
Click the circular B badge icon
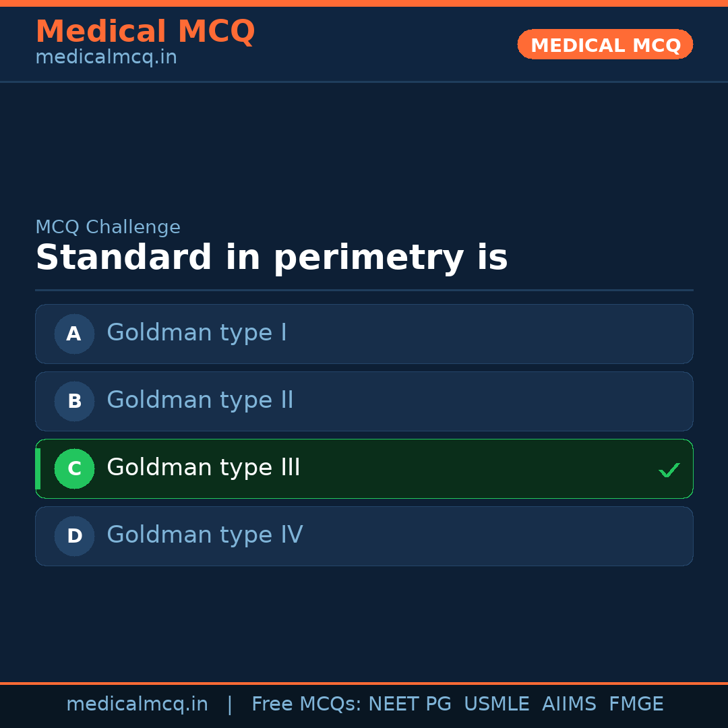[74, 401]
